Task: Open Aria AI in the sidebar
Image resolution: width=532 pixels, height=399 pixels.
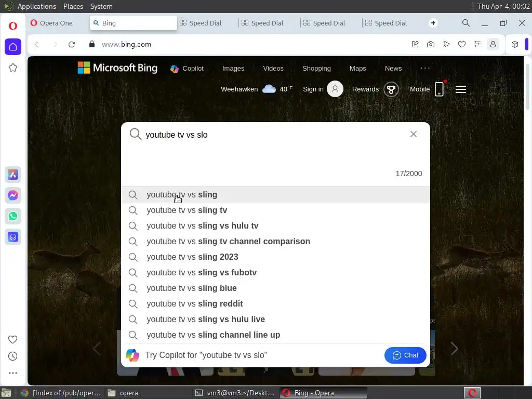Action: [x=13, y=175]
